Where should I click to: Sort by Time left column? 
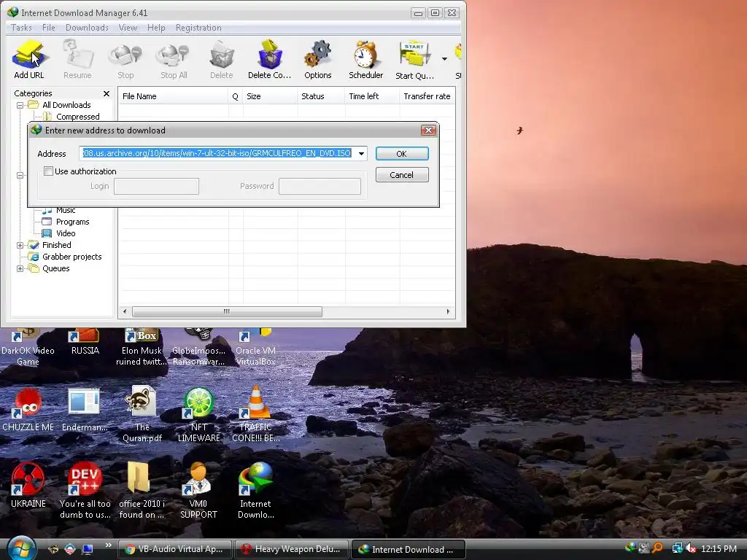click(x=372, y=96)
